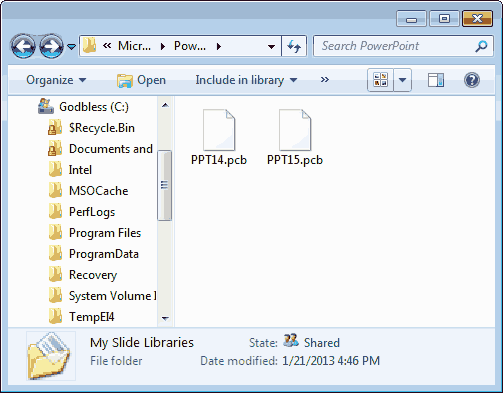
Task: Click the PPT15.pcb file name
Action: coord(295,160)
